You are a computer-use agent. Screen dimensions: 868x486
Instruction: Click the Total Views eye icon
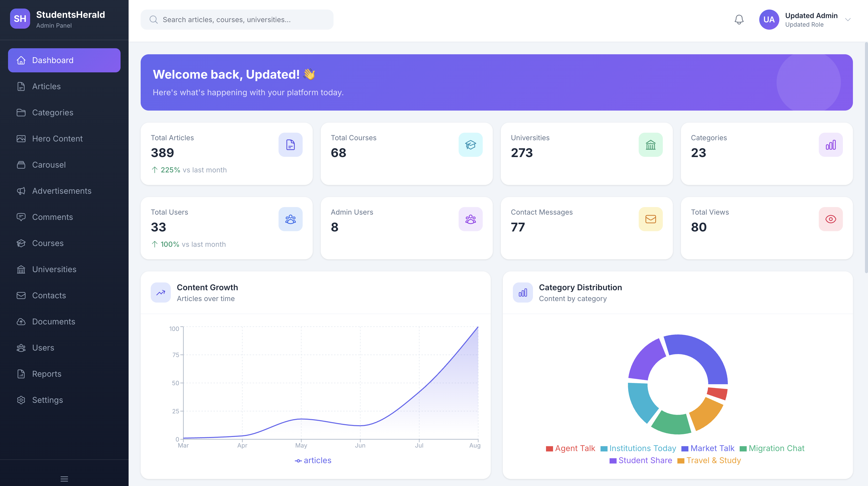pos(831,219)
